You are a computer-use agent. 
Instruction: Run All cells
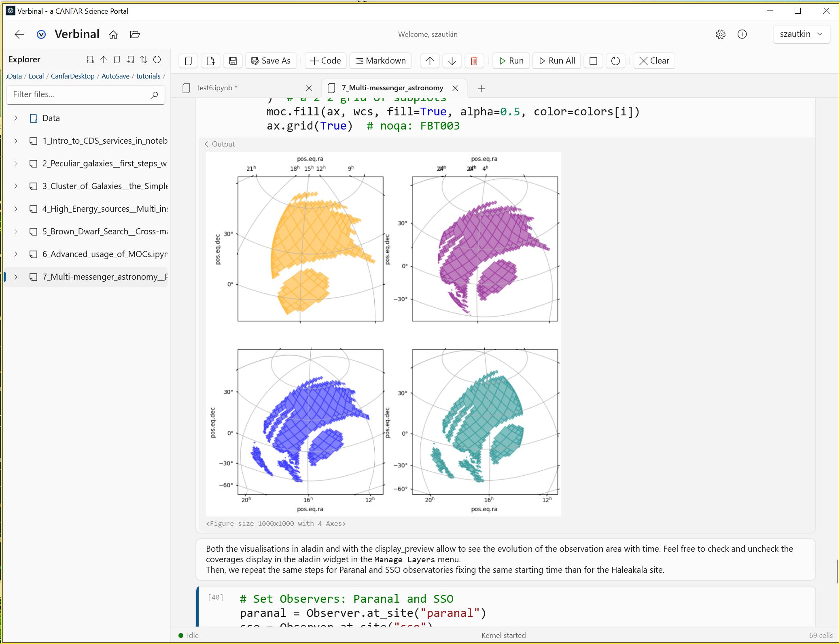point(557,61)
